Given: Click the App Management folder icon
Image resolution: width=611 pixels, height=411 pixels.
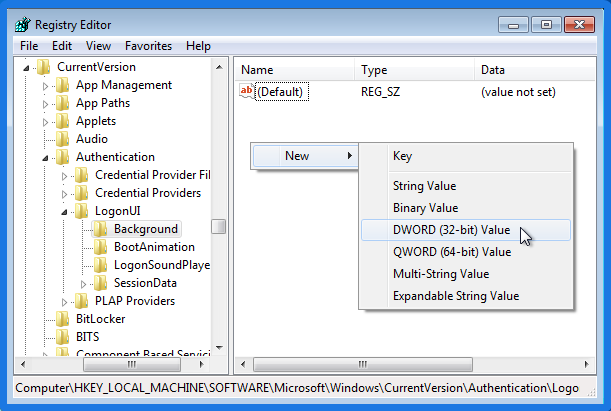Looking at the screenshot, I should 62,85.
